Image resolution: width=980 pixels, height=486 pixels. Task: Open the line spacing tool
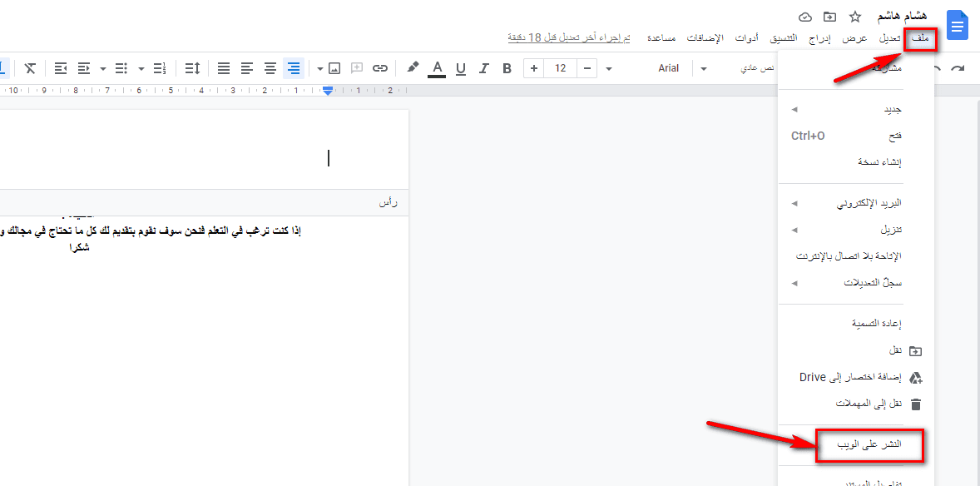coord(192,68)
